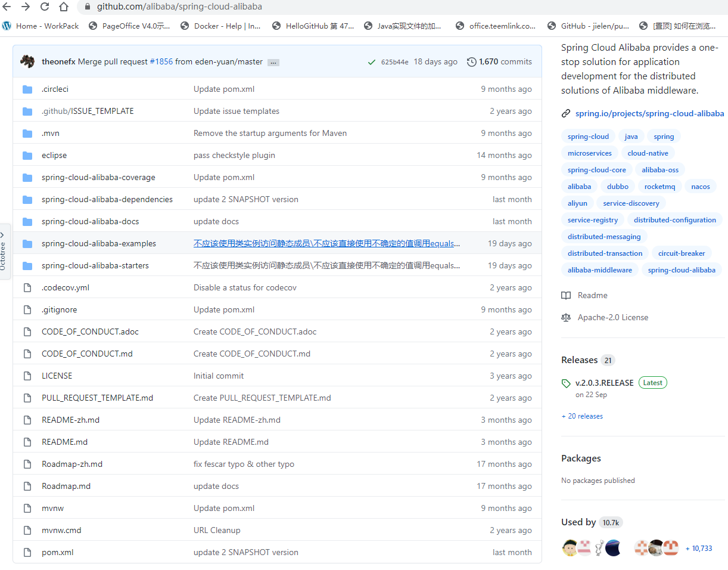Open the HelloGitHub bookmark
728x570 pixels.
(313, 26)
